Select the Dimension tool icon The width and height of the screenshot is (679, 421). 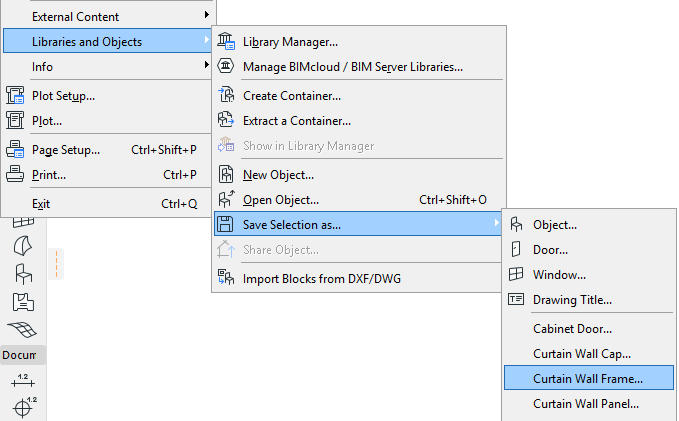(x=21, y=380)
